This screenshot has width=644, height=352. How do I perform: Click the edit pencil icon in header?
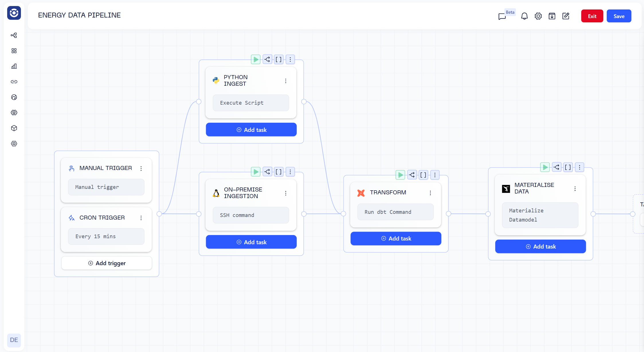click(x=565, y=16)
